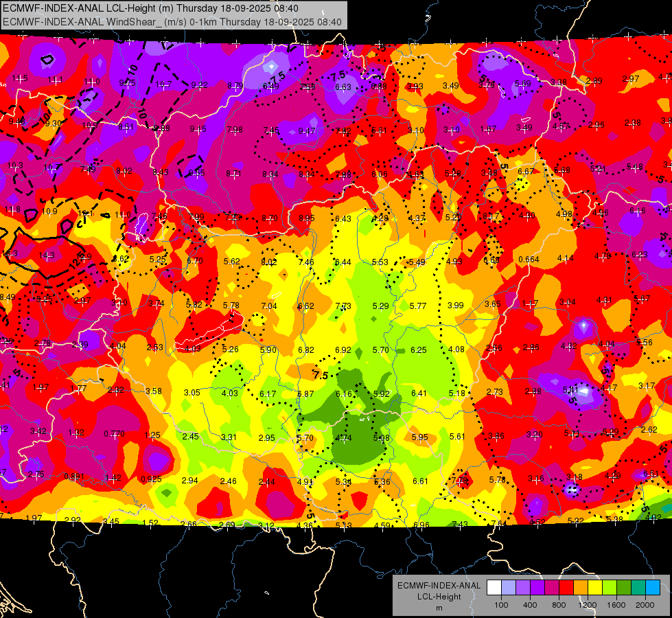Select the yellow legend color swatch
Viewport: 672px width, 618px height.
pos(595,588)
